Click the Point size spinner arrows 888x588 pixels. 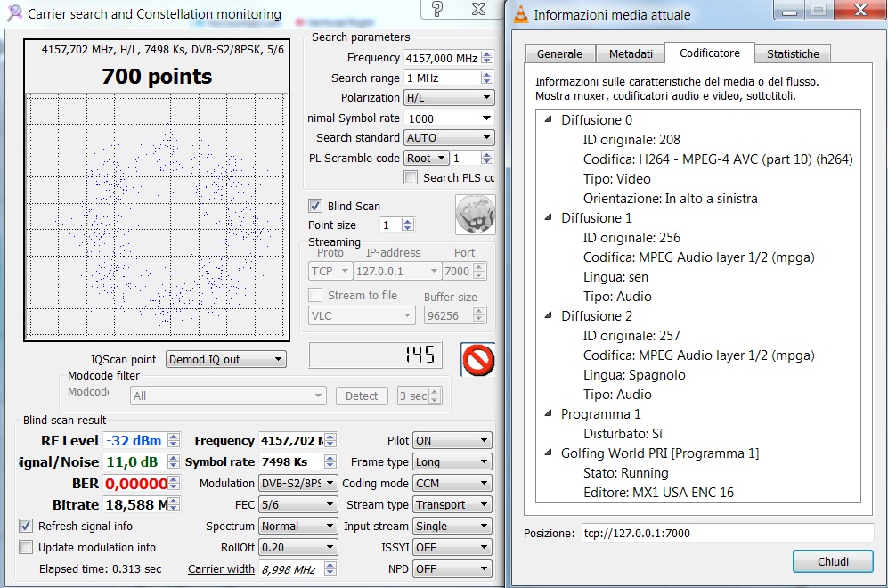click(x=408, y=225)
